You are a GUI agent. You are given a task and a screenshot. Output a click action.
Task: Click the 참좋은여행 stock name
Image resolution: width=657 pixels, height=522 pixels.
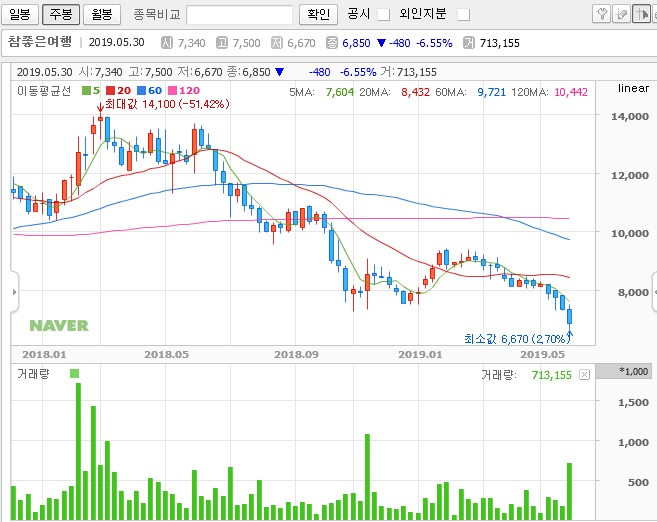pyautogui.click(x=40, y=42)
